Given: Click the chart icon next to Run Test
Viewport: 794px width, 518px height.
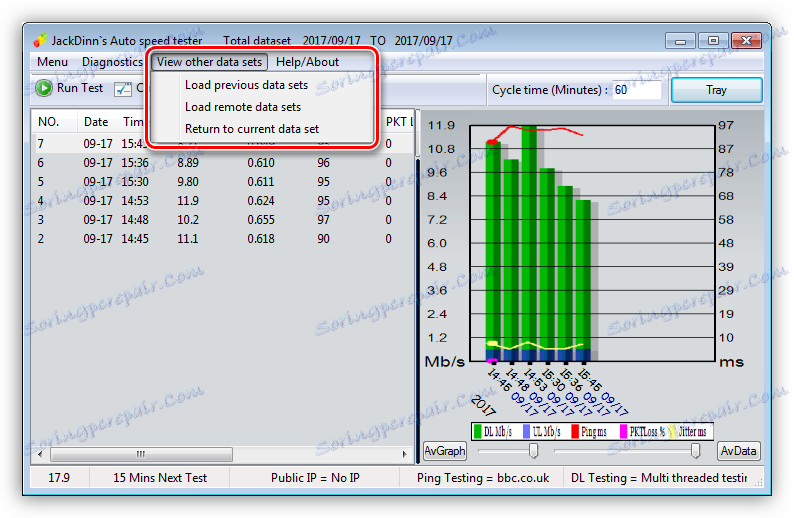Looking at the screenshot, I should point(122,89).
